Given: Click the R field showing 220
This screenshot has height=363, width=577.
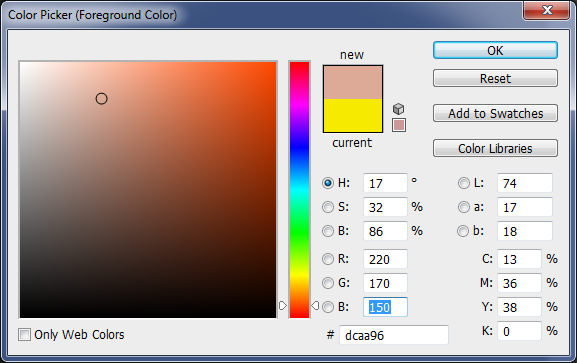Looking at the screenshot, I should click(385, 259).
